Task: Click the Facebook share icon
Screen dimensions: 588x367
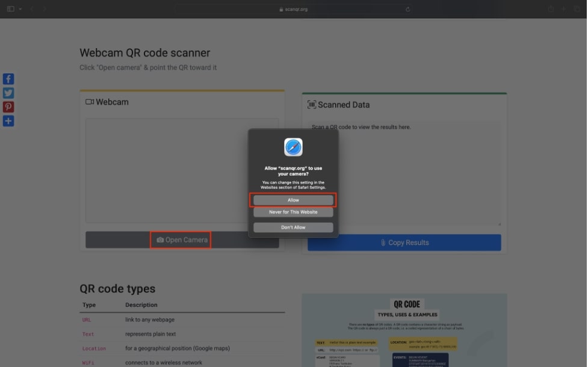Action: tap(8, 79)
